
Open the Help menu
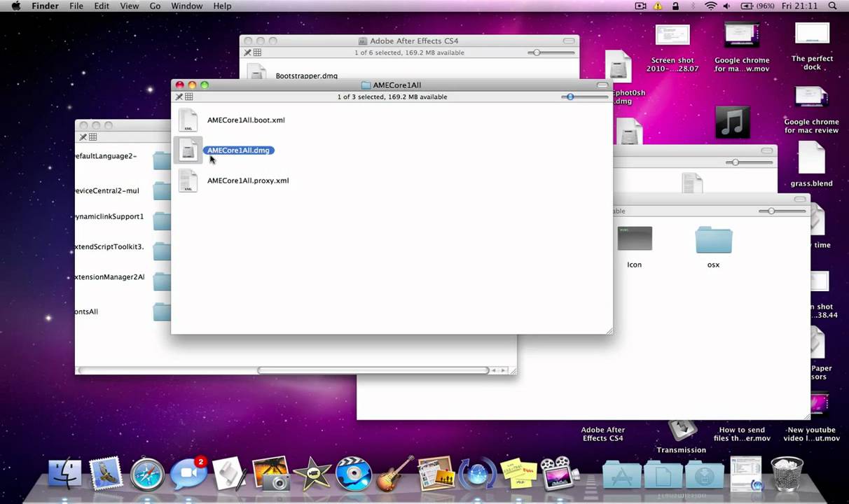(222, 6)
